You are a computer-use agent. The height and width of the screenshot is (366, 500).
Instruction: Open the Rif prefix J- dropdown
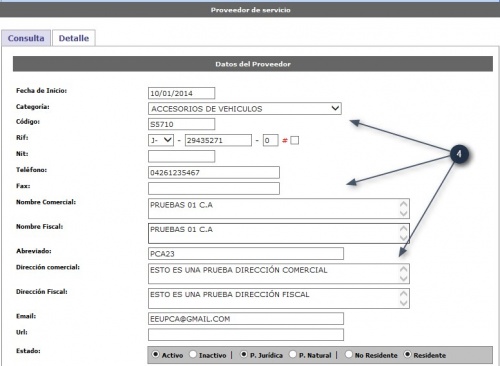(x=161, y=140)
